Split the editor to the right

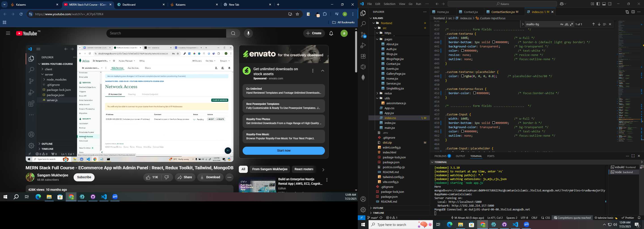(633, 12)
